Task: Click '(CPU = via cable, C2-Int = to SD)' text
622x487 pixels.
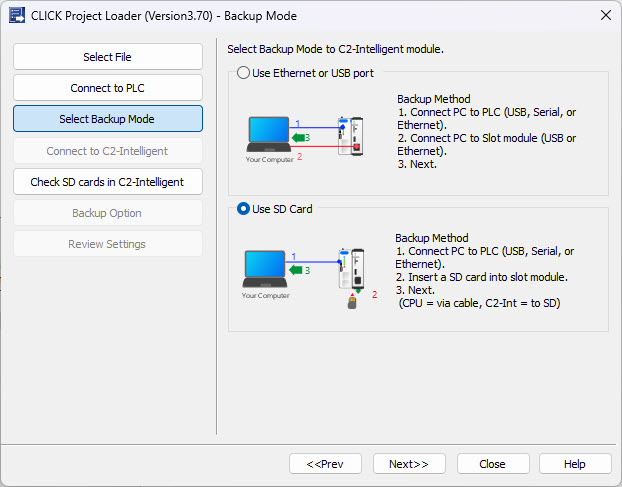Action: 479,303
